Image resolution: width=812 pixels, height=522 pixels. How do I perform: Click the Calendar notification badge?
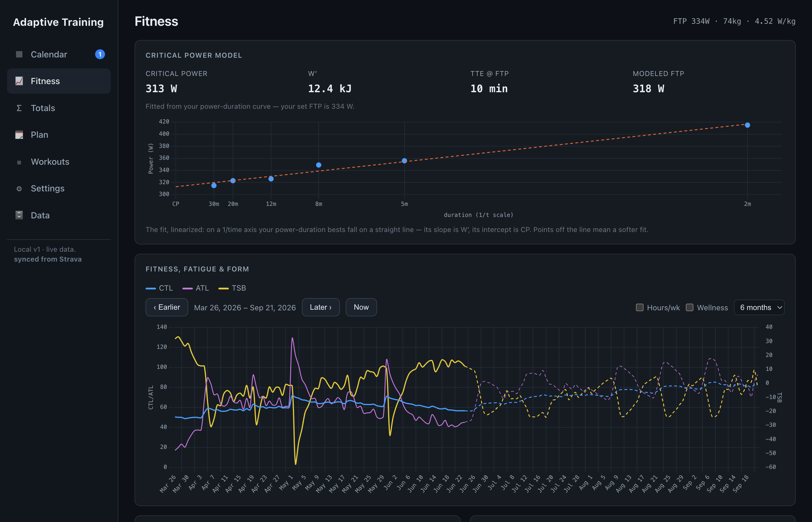100,54
